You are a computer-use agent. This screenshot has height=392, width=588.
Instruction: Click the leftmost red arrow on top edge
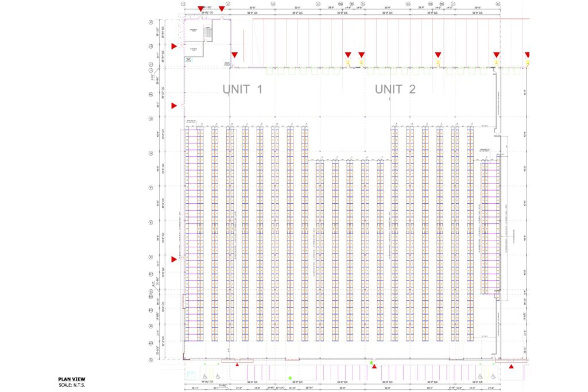pyautogui.click(x=200, y=9)
